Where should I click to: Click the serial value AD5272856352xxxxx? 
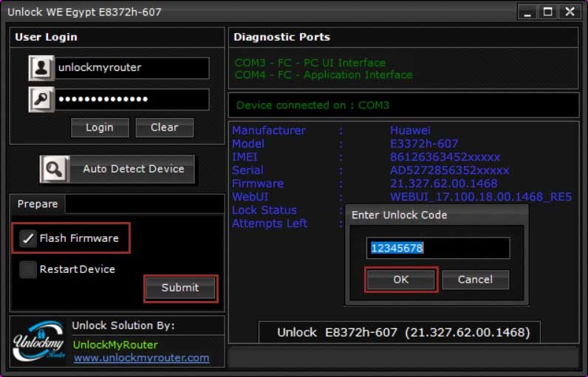pyautogui.click(x=450, y=170)
